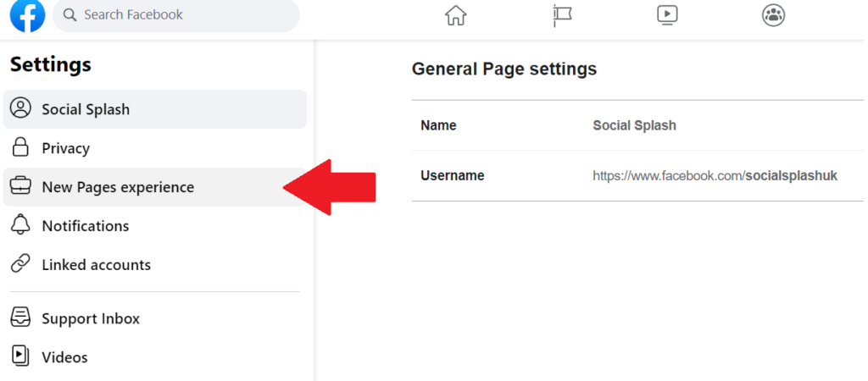
Task: Open the Home feed icon
Action: [455, 15]
